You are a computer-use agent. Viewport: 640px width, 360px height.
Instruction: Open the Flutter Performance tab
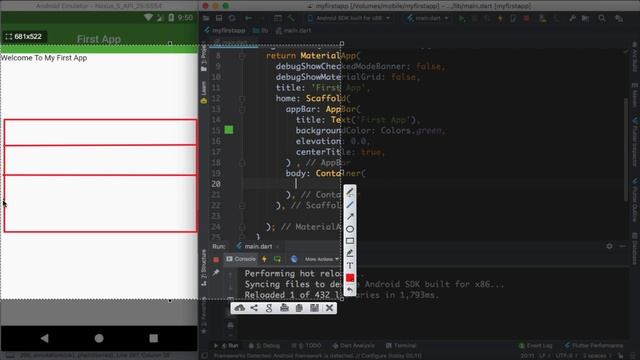pos(593,345)
